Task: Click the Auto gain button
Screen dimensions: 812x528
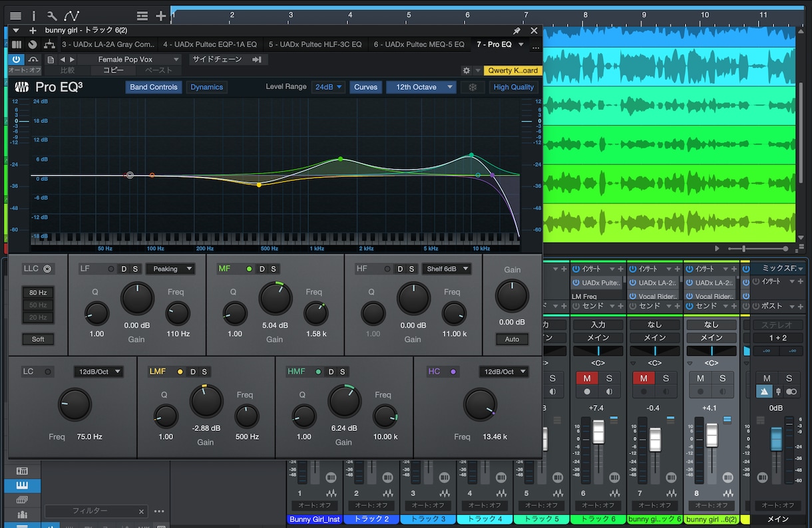Action: [512, 339]
